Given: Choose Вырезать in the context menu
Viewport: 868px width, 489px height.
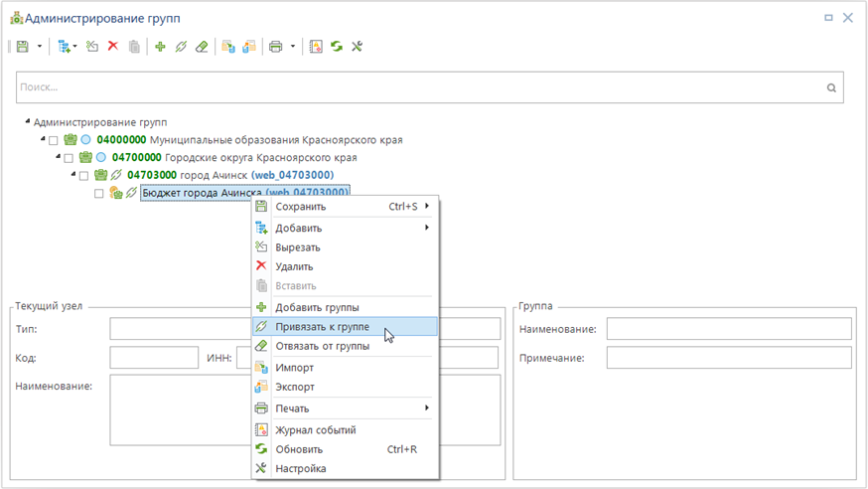Looking at the screenshot, I should click(x=345, y=247).
